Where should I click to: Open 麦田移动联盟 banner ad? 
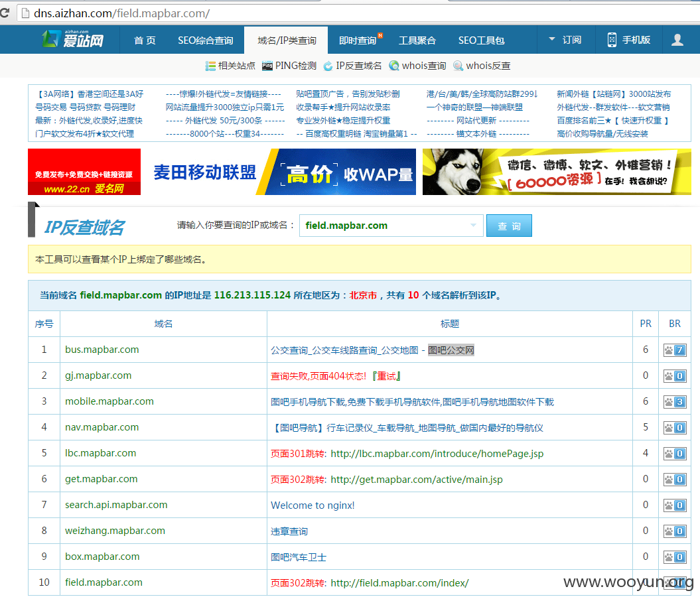point(282,172)
